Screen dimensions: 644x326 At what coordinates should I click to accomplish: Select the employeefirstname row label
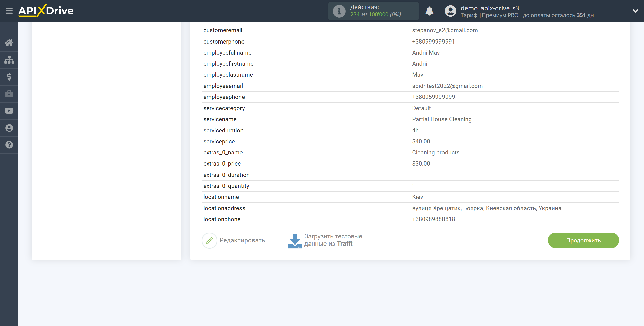click(x=228, y=64)
